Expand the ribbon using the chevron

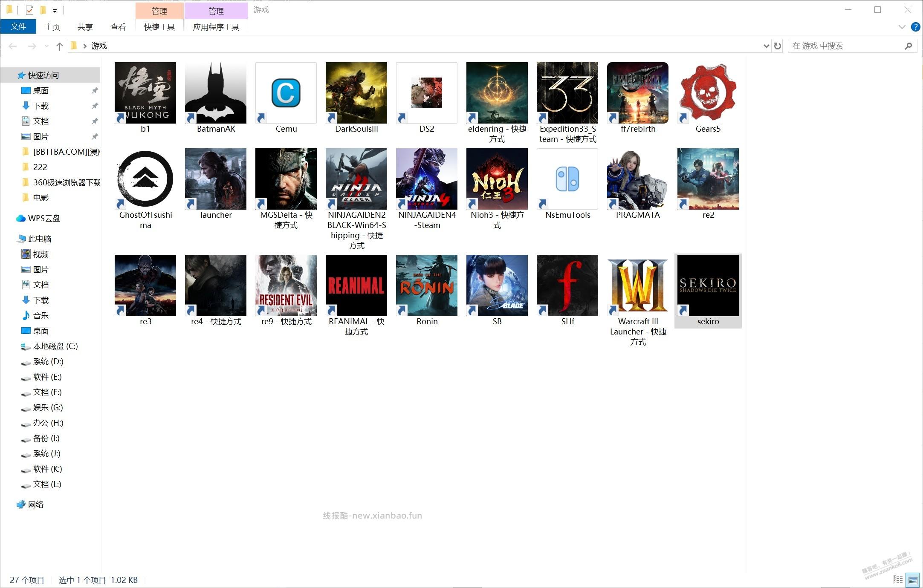(902, 27)
